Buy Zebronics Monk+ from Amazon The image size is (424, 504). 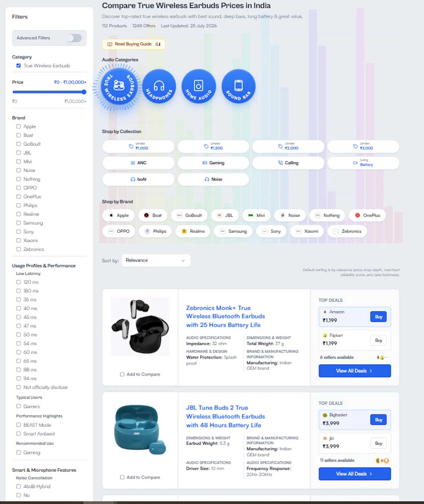[378, 317]
